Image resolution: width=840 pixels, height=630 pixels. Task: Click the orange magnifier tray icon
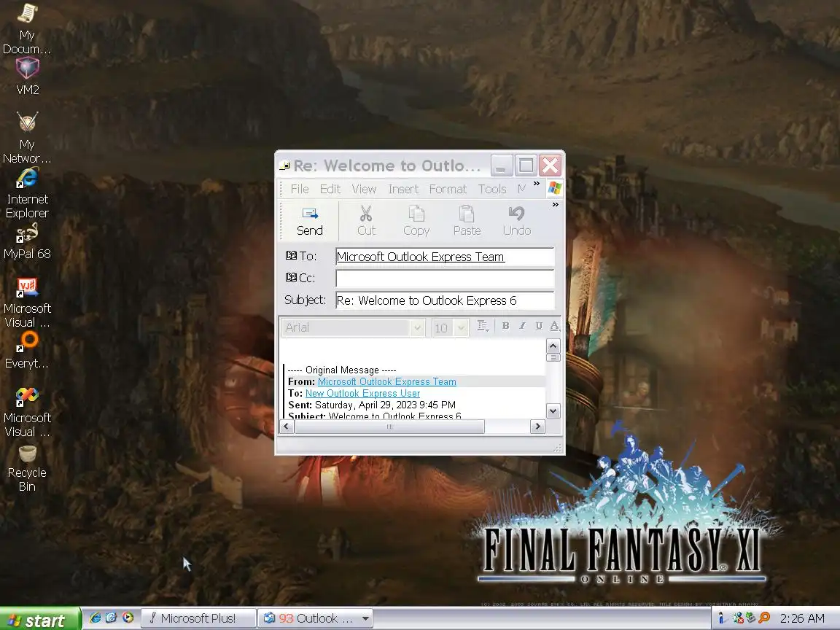point(764,618)
